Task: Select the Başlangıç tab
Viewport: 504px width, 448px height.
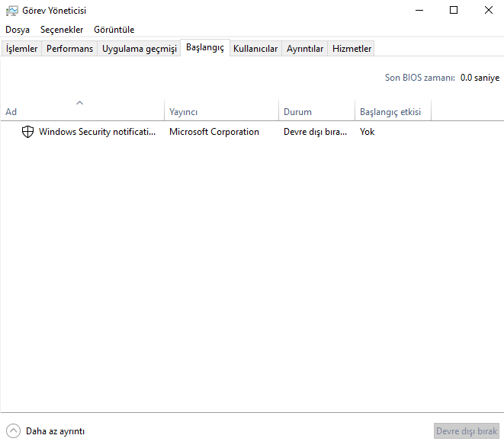Action: (205, 47)
